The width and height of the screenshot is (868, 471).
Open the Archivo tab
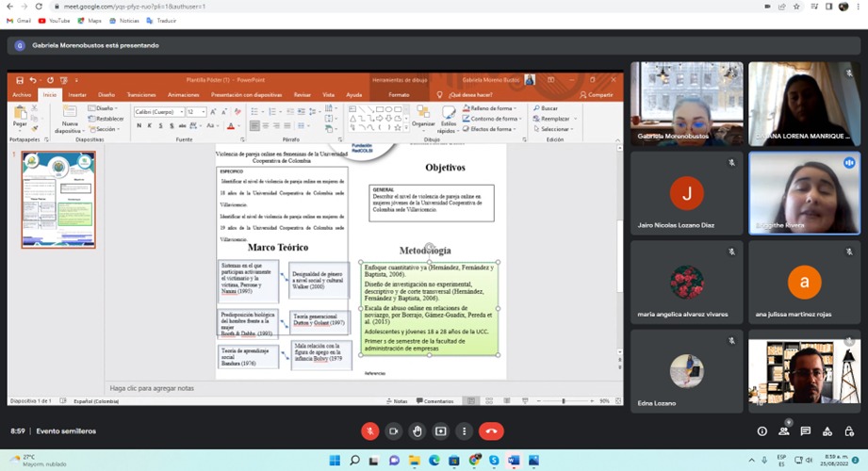click(22, 94)
